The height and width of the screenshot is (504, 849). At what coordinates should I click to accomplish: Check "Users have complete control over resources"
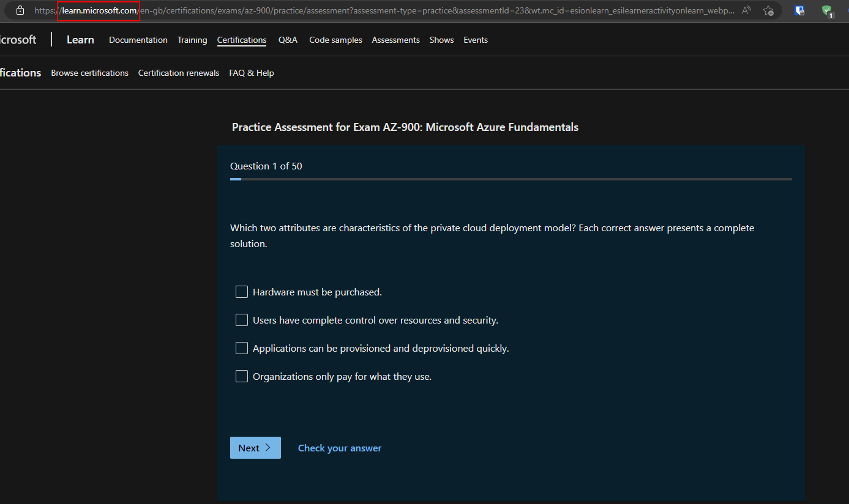[x=242, y=320]
